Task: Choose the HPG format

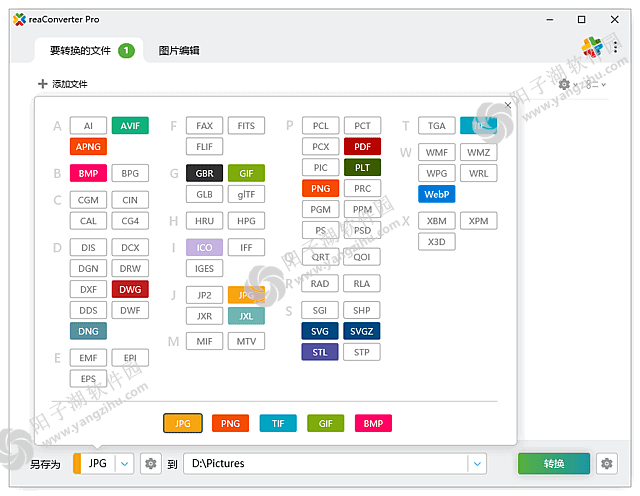Action: (x=247, y=221)
